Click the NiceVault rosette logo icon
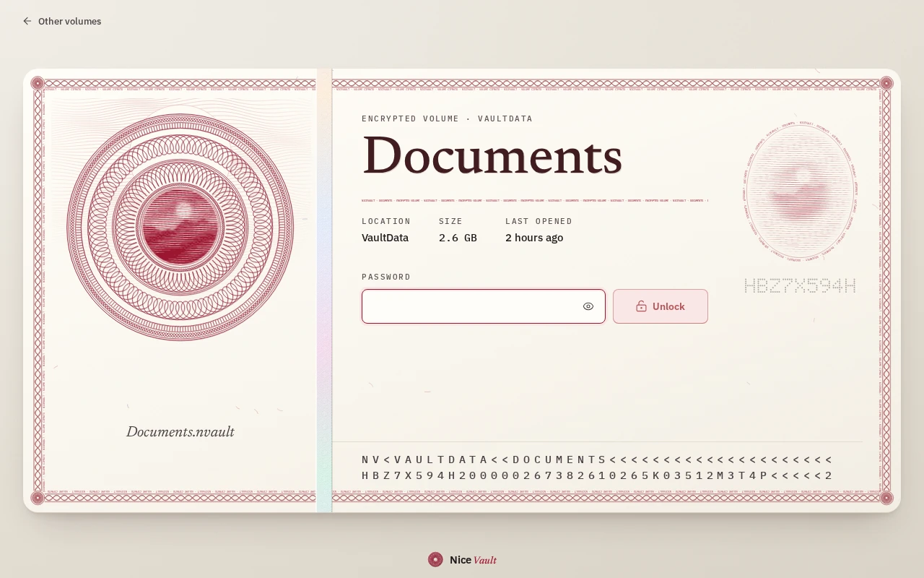This screenshot has height=578, width=924. 435,560
